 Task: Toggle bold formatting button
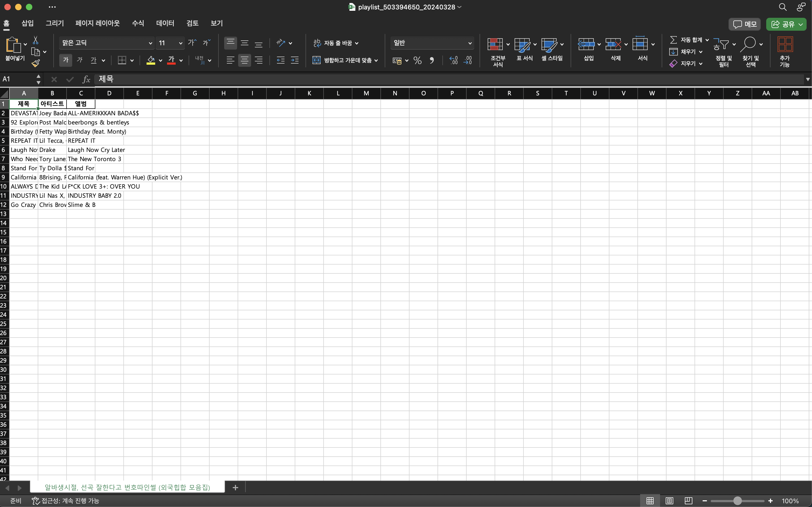coord(66,60)
